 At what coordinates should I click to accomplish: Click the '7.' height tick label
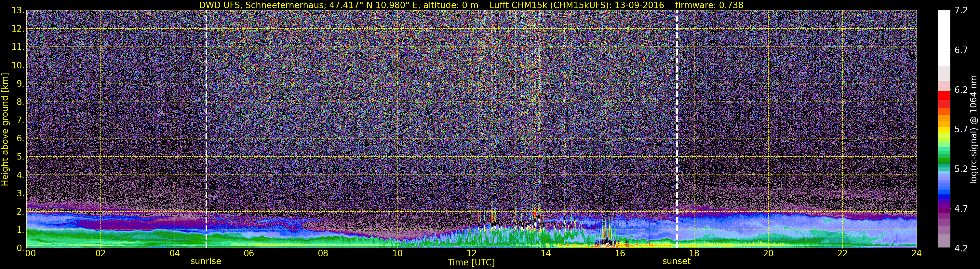20,120
